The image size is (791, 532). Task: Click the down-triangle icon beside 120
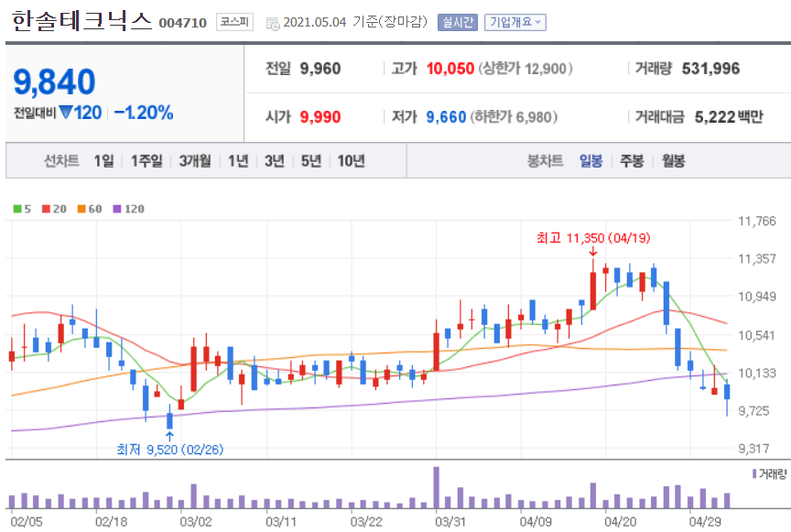click(66, 112)
